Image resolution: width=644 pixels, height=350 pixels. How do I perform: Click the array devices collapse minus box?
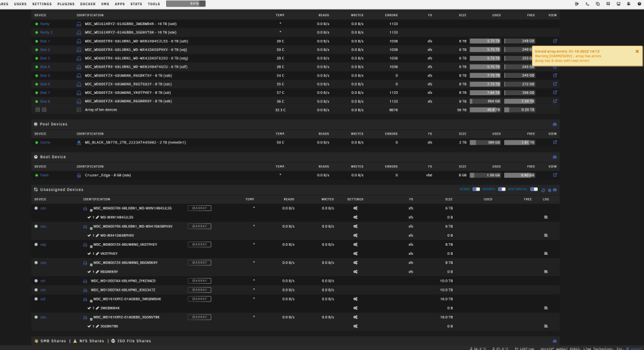pyautogui.click(x=37, y=109)
